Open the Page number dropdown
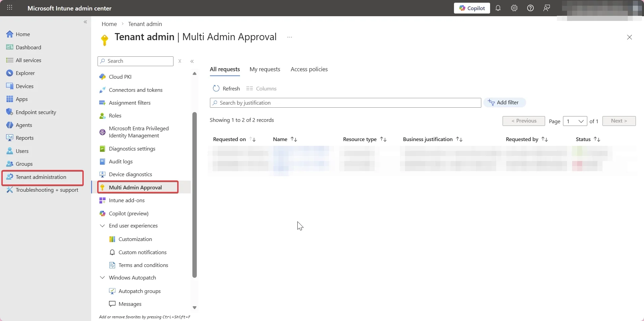The width and height of the screenshot is (644, 321). tap(575, 121)
